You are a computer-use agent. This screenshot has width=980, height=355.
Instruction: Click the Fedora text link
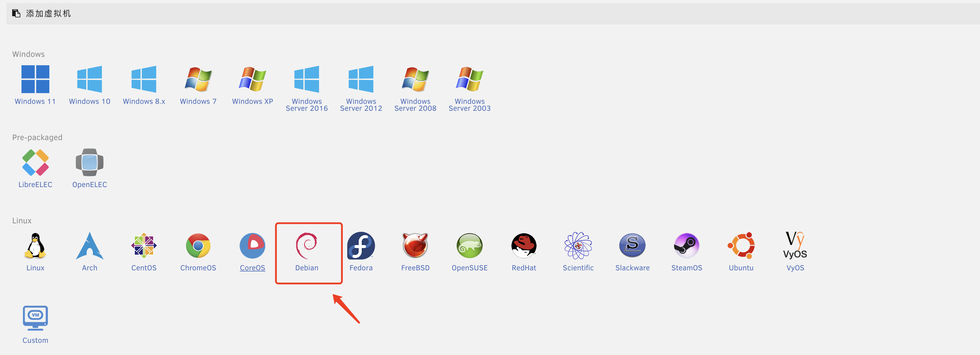361,268
